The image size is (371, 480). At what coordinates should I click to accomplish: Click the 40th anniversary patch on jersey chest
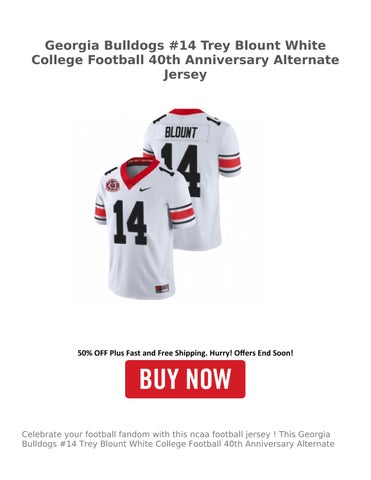(x=113, y=185)
